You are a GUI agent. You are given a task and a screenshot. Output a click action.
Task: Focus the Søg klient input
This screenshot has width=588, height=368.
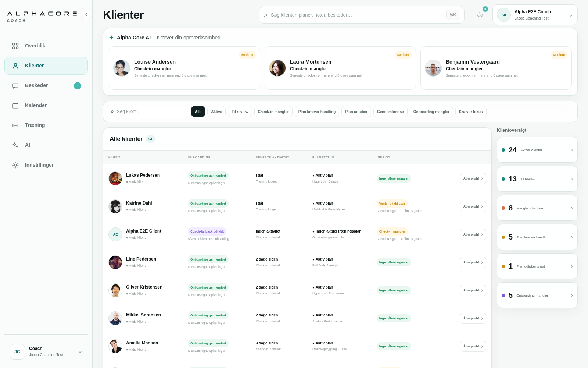coord(147,112)
